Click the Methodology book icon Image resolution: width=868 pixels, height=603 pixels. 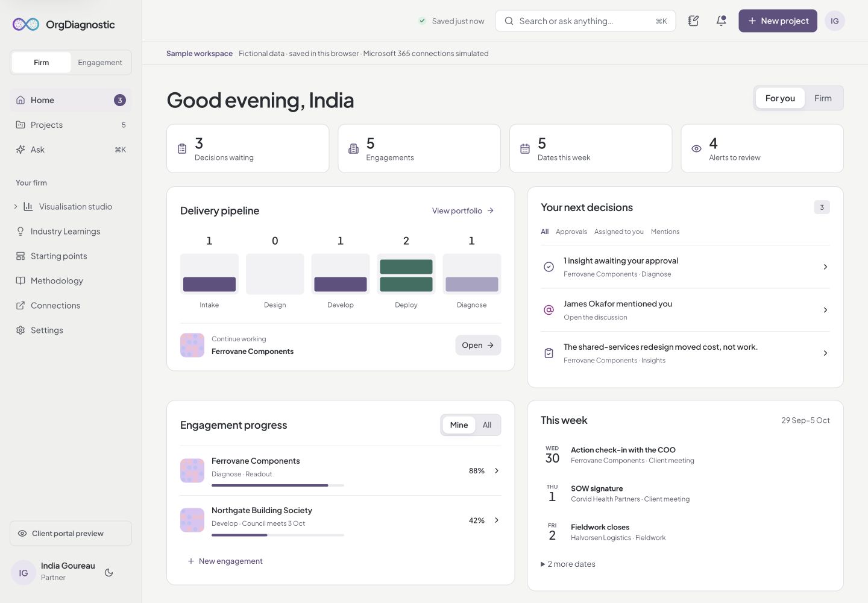pyautogui.click(x=20, y=281)
